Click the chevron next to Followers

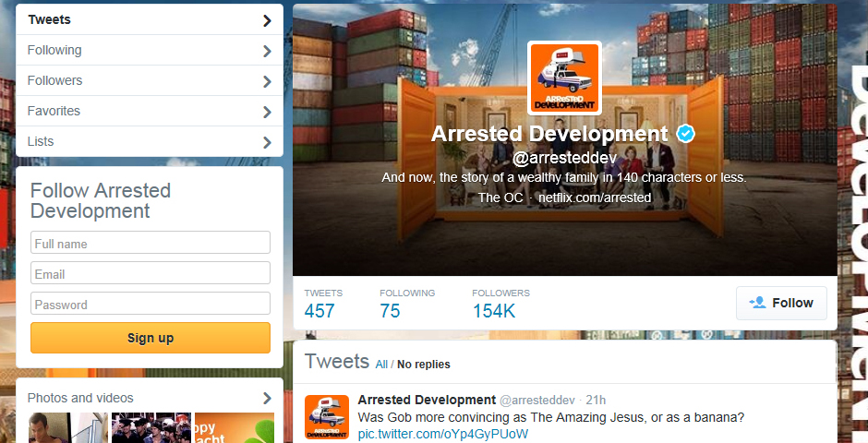(268, 81)
